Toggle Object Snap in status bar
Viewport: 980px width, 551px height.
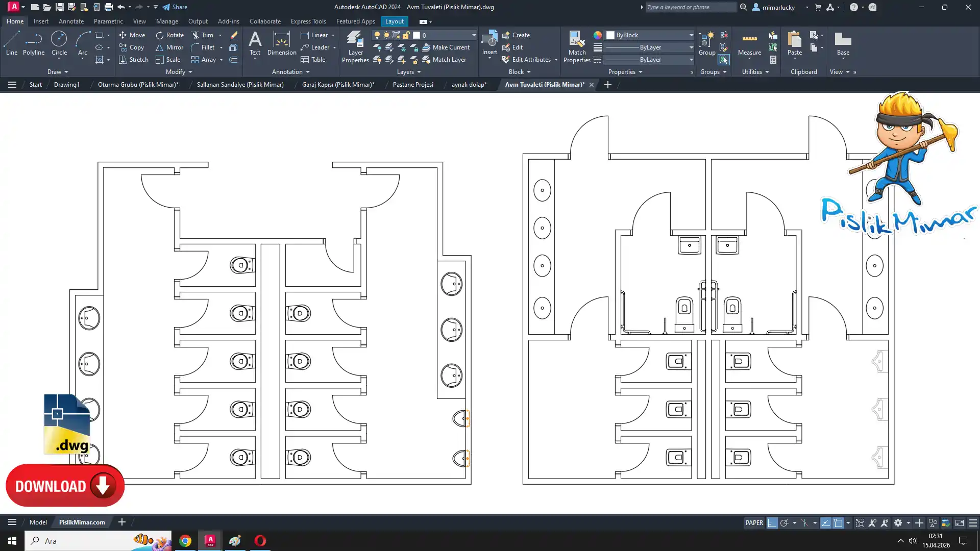pos(838,523)
